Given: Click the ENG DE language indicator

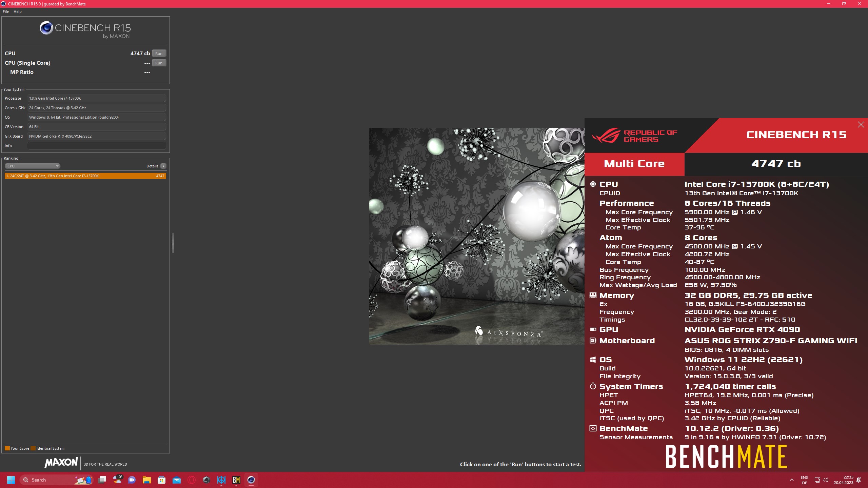Looking at the screenshot, I should [x=804, y=480].
